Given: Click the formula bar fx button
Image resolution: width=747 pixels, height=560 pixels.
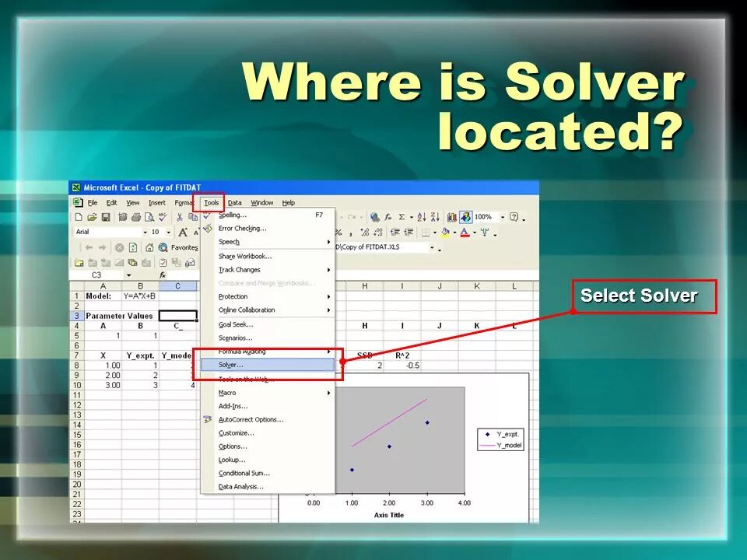Looking at the screenshot, I should coord(163,275).
